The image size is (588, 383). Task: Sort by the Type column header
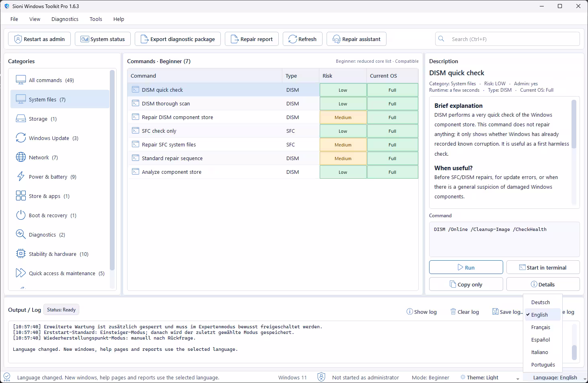(x=300, y=76)
